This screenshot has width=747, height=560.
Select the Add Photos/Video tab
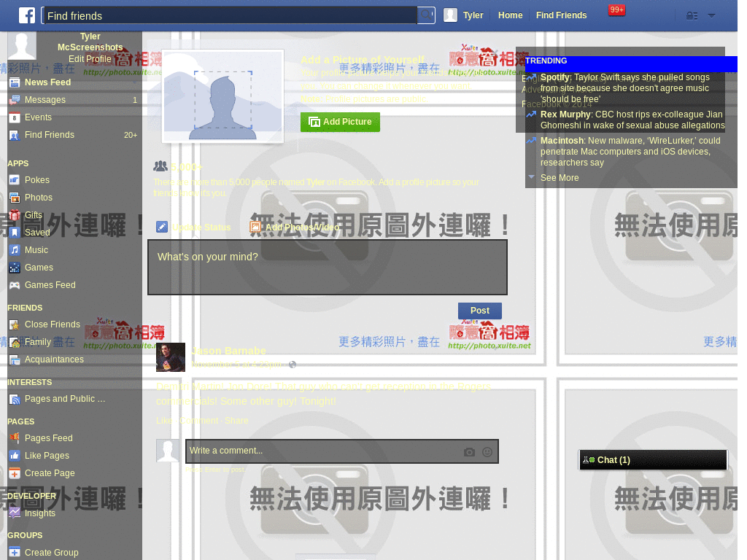point(295,227)
